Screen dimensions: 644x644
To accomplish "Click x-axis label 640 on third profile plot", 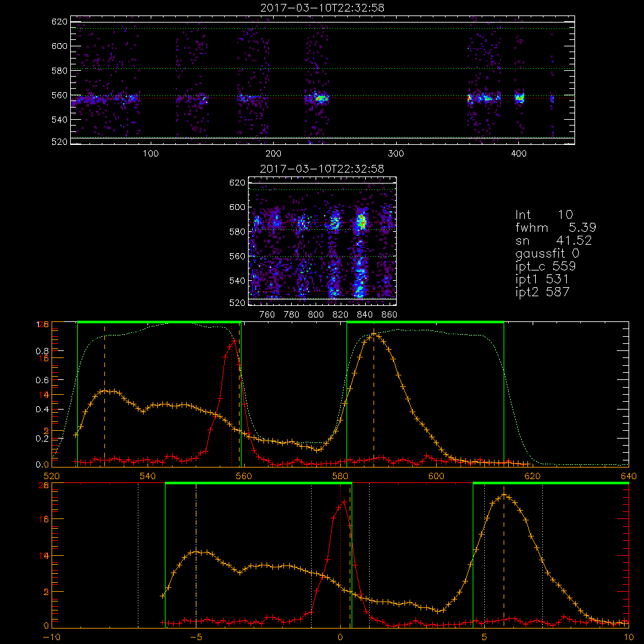I will (629, 477).
